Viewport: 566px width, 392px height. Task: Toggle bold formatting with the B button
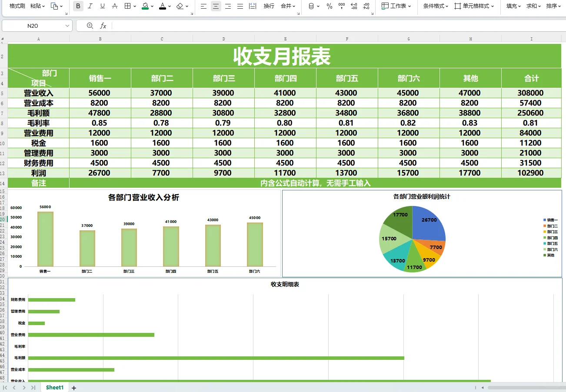coord(77,6)
